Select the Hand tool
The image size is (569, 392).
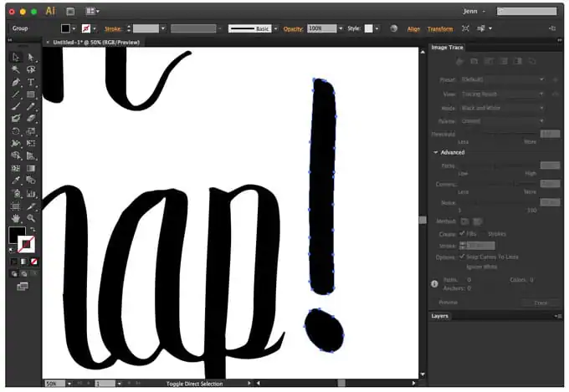pyautogui.click(x=16, y=218)
